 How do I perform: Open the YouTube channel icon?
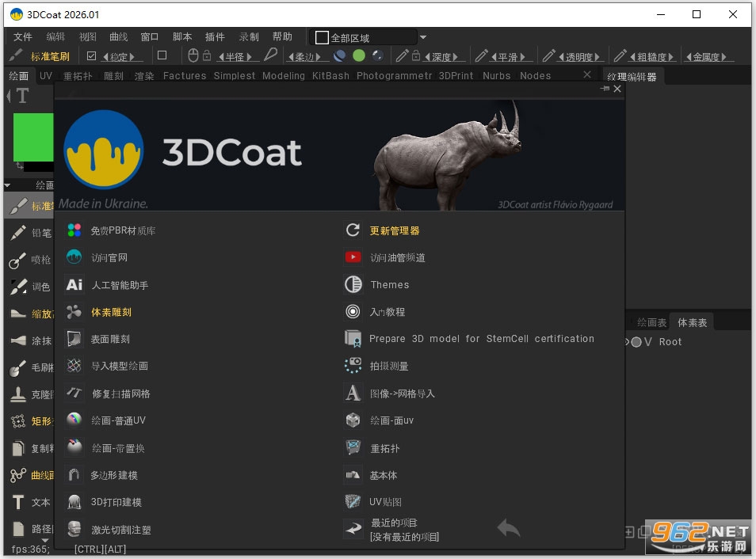(353, 257)
